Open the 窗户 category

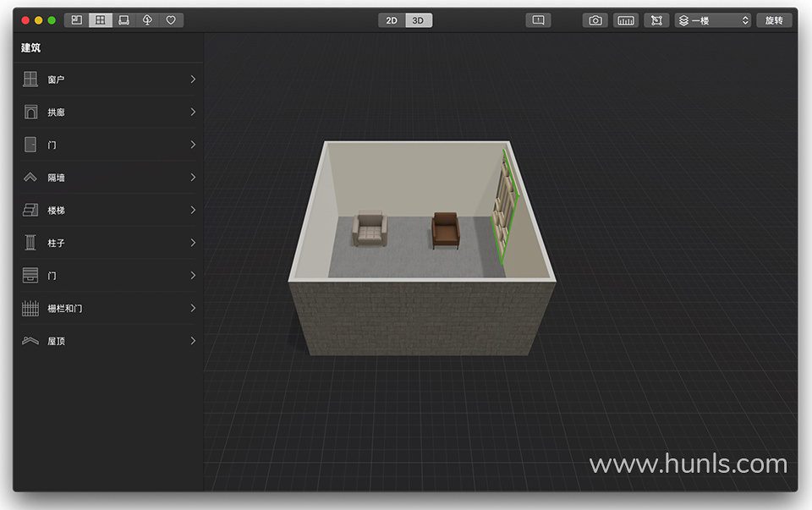click(x=108, y=80)
